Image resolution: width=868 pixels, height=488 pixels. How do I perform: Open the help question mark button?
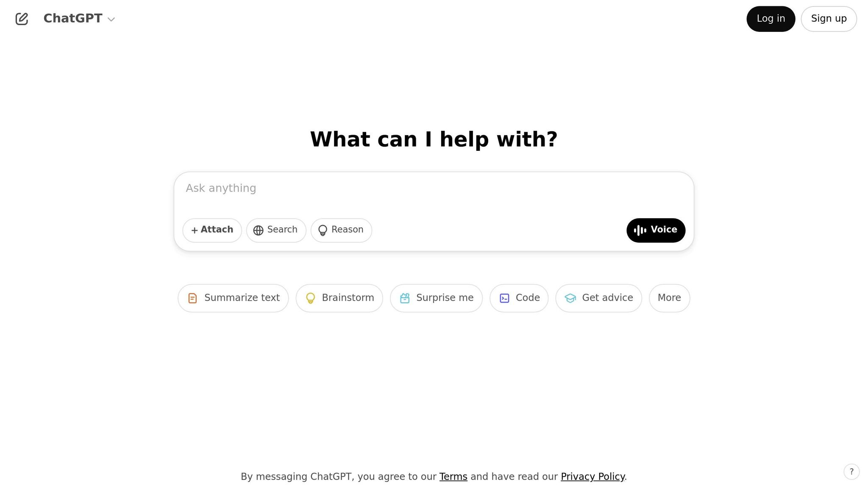pyautogui.click(x=851, y=471)
